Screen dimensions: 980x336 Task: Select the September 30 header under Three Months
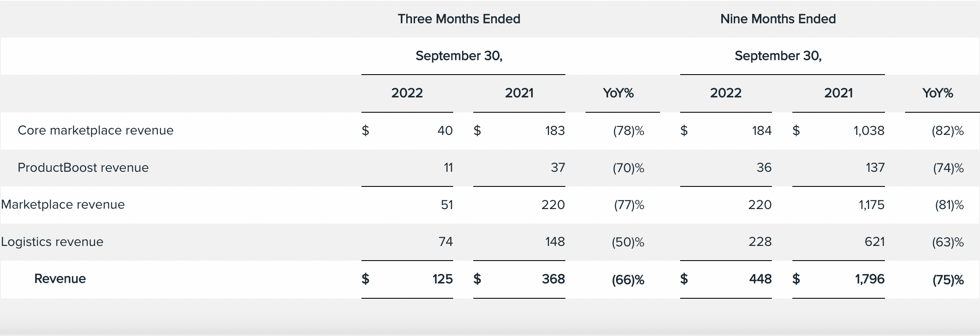[x=459, y=56]
